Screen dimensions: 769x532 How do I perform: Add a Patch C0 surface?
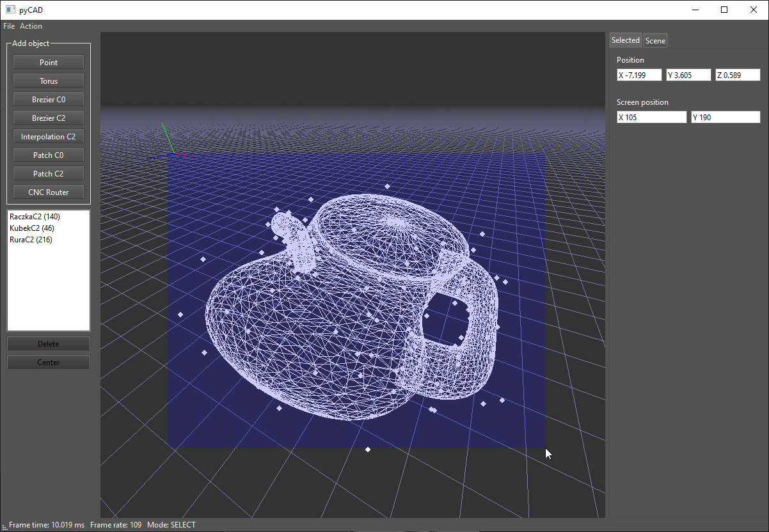(48, 155)
